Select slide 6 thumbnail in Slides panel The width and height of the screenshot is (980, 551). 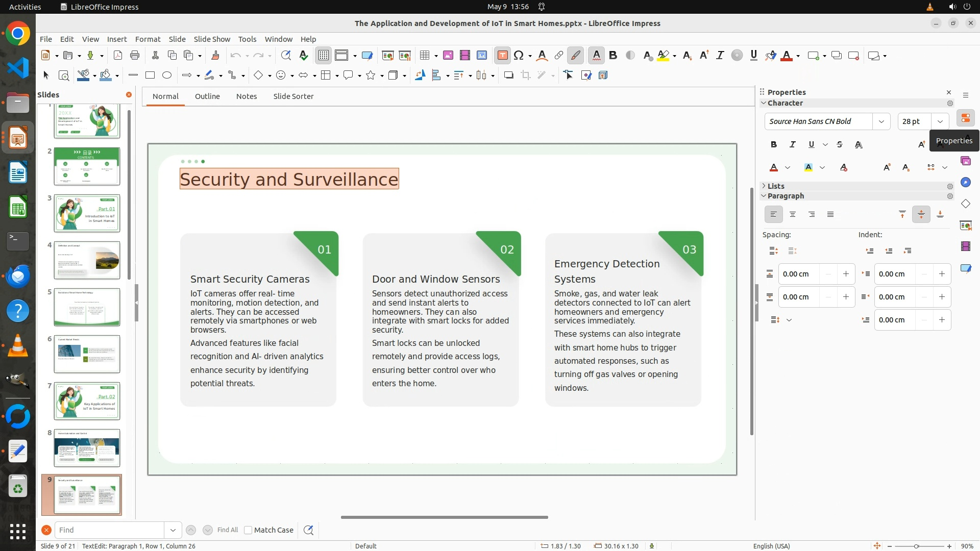pos(87,354)
